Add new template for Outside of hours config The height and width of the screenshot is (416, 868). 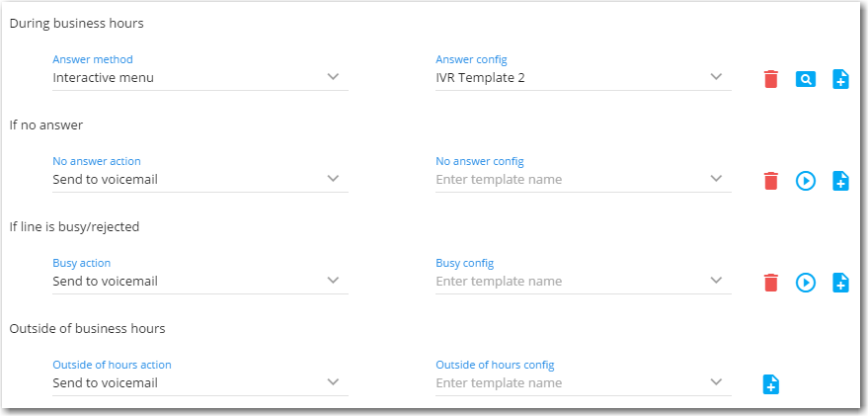(x=770, y=384)
